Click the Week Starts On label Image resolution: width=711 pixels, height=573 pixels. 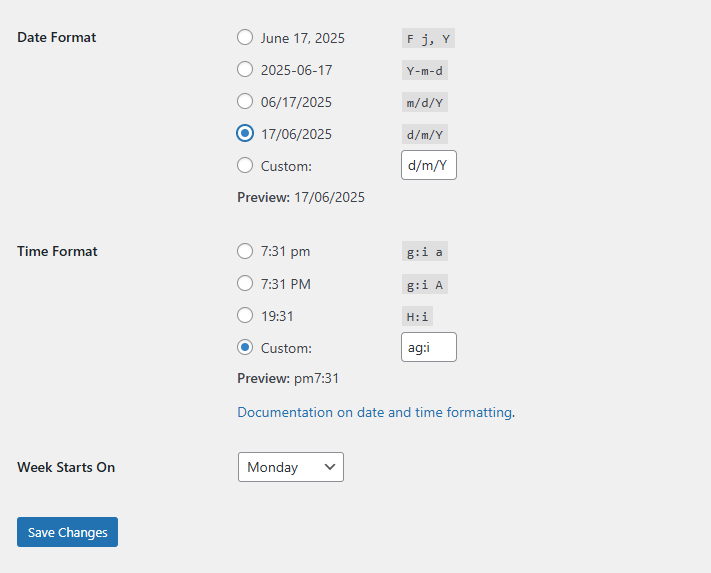click(x=66, y=467)
